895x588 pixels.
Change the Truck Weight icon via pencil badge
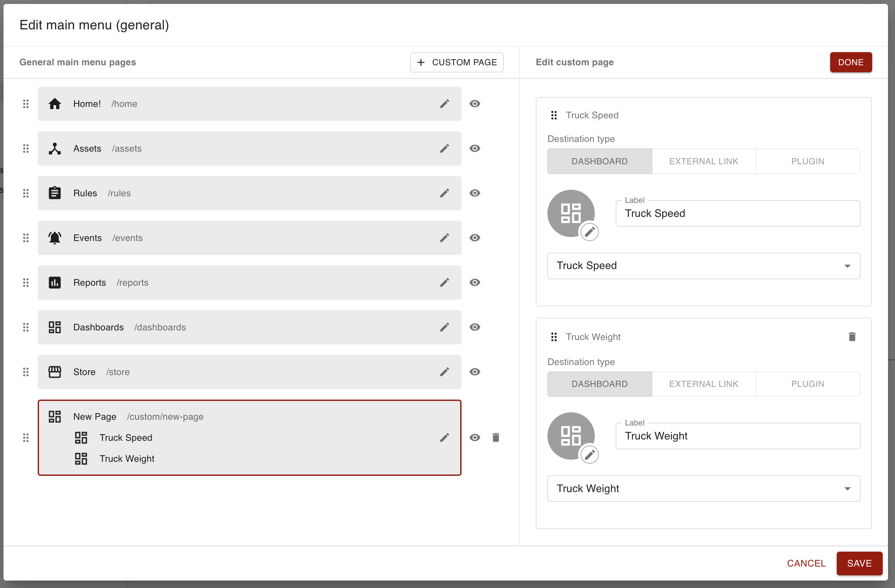(x=590, y=454)
